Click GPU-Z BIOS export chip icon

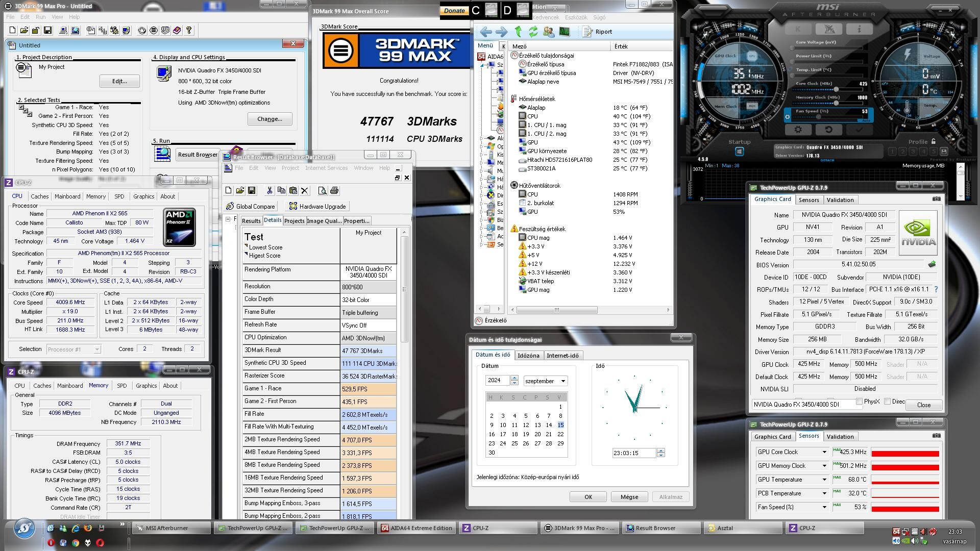932,264
